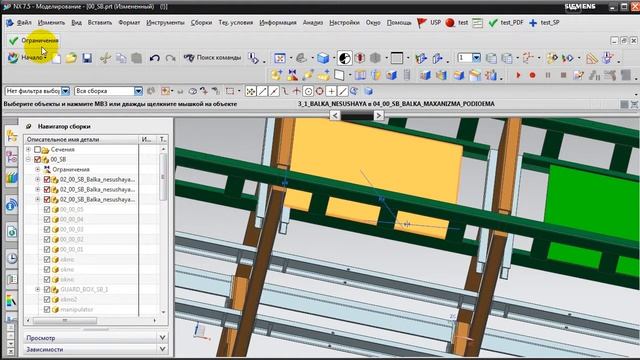Click the Начало start button
Screen dimensions: 640x360
(x=27, y=58)
